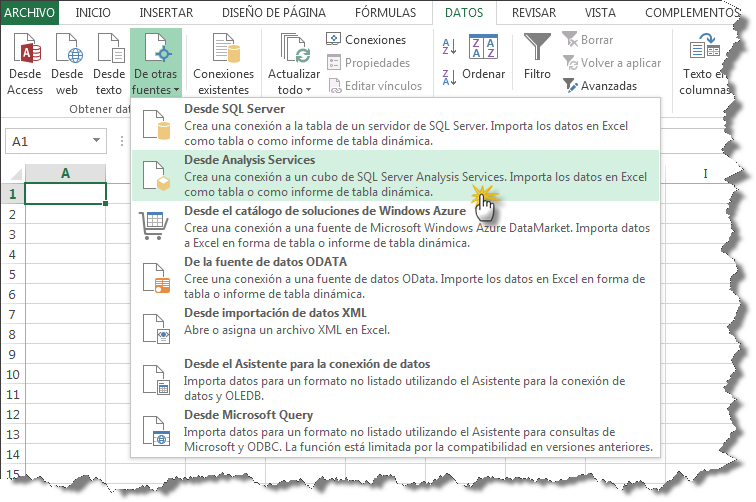Click the Analysis Services cube icon
This screenshot has height=502, width=756.
point(156,176)
